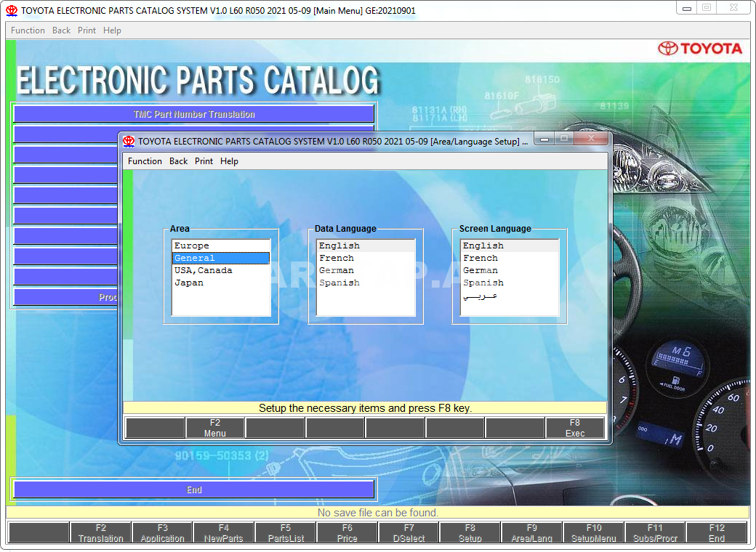Click F6 Price function key button
756x552 pixels.
tap(347, 532)
